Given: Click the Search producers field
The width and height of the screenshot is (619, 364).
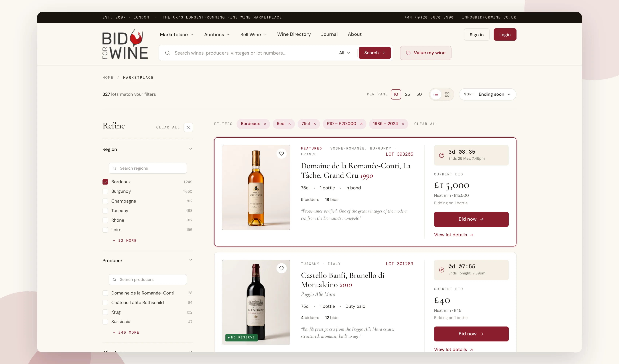Looking at the screenshot, I should coord(148,280).
